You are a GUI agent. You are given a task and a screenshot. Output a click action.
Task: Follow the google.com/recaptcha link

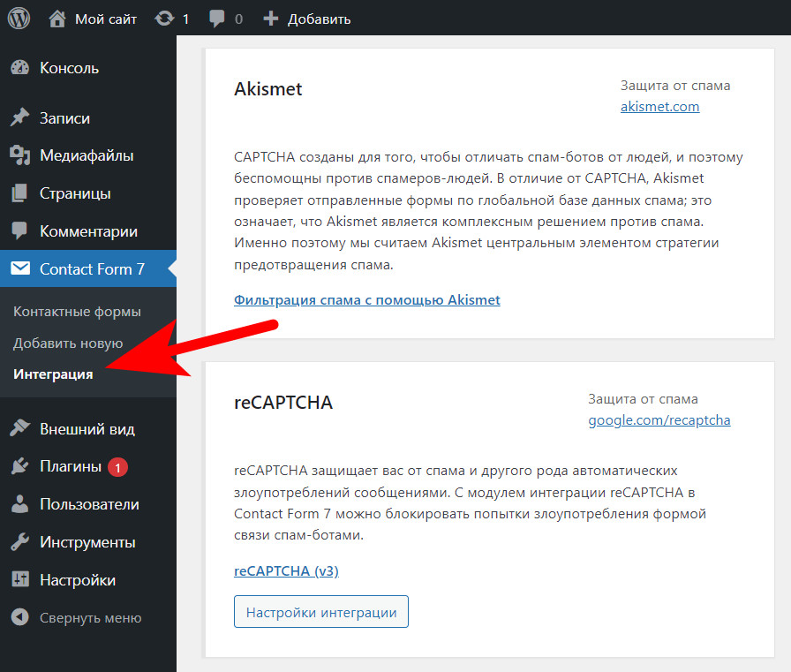click(659, 420)
